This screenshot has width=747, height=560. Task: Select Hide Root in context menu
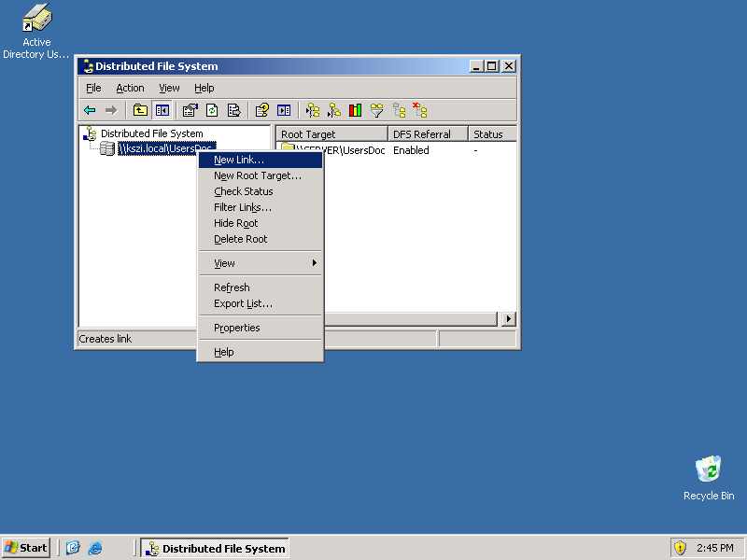(261, 223)
